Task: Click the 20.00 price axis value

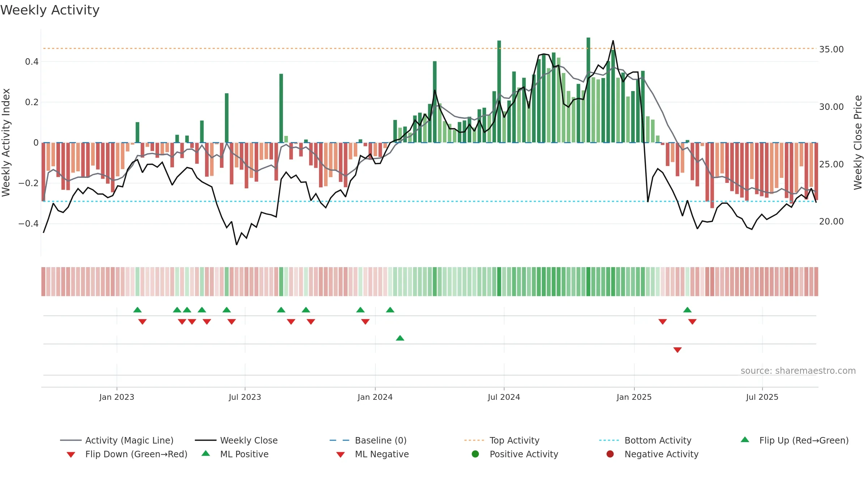Action: point(831,222)
